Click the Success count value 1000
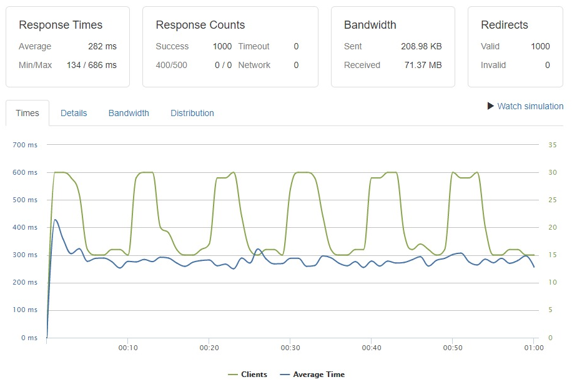The width and height of the screenshot is (572, 392). [x=222, y=46]
